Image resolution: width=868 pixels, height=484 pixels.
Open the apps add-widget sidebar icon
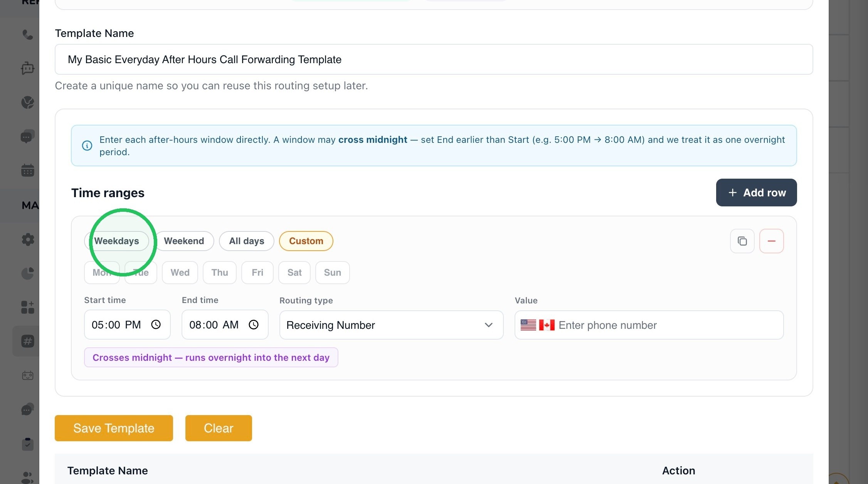click(27, 307)
